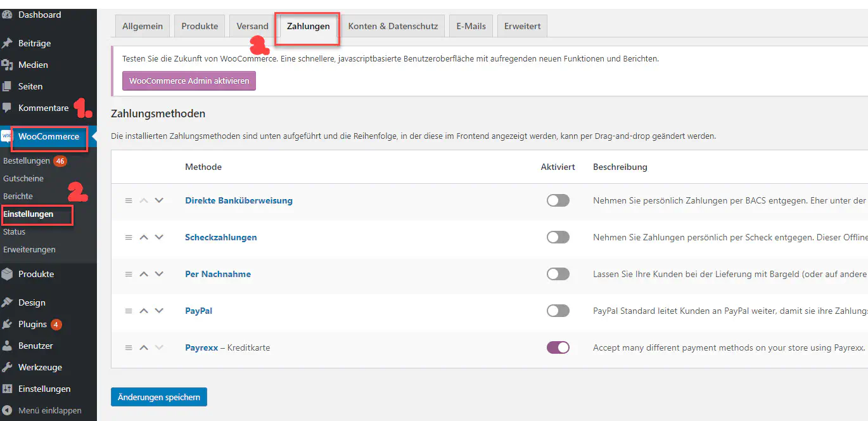
Task: Click the Medien icon in sidebar
Action: pyautogui.click(x=8, y=65)
